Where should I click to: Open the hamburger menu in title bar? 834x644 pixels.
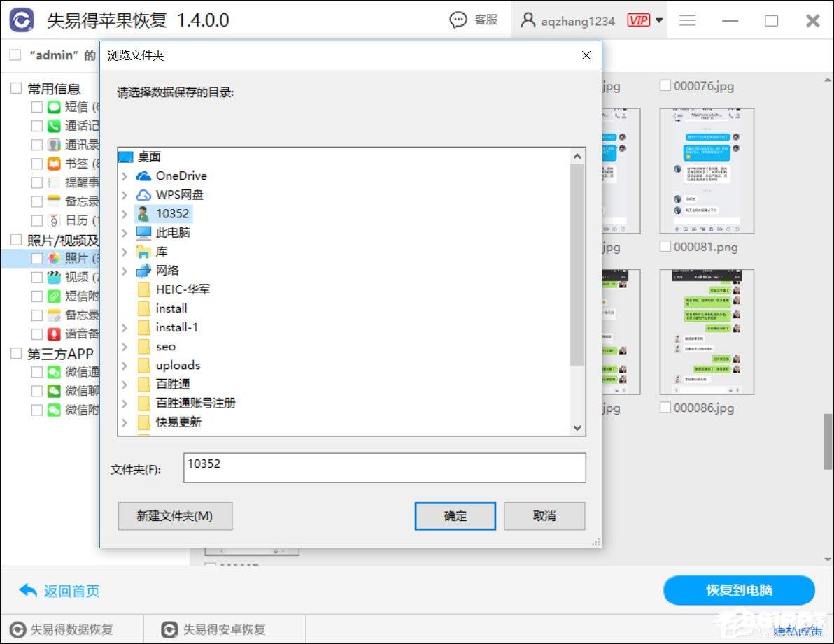pyautogui.click(x=687, y=20)
